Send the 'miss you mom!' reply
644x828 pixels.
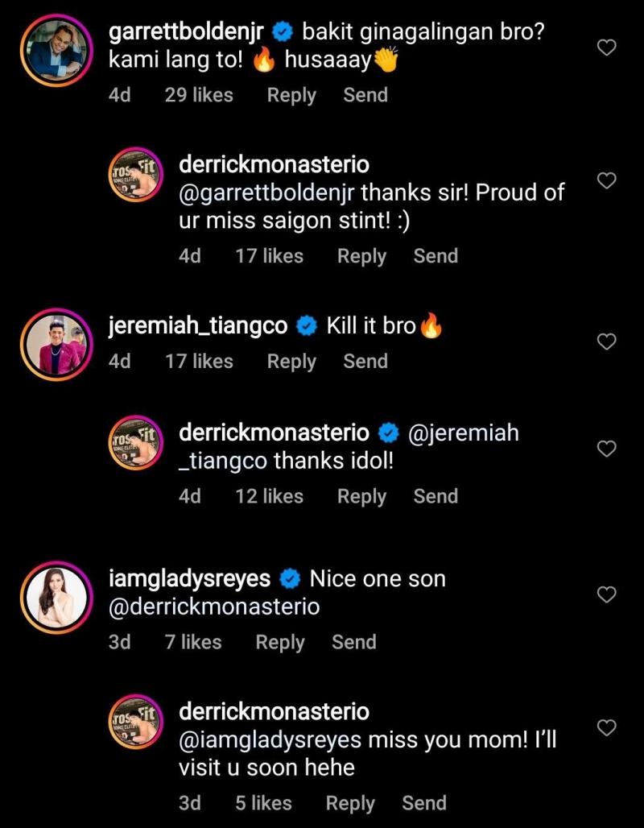coord(424,803)
